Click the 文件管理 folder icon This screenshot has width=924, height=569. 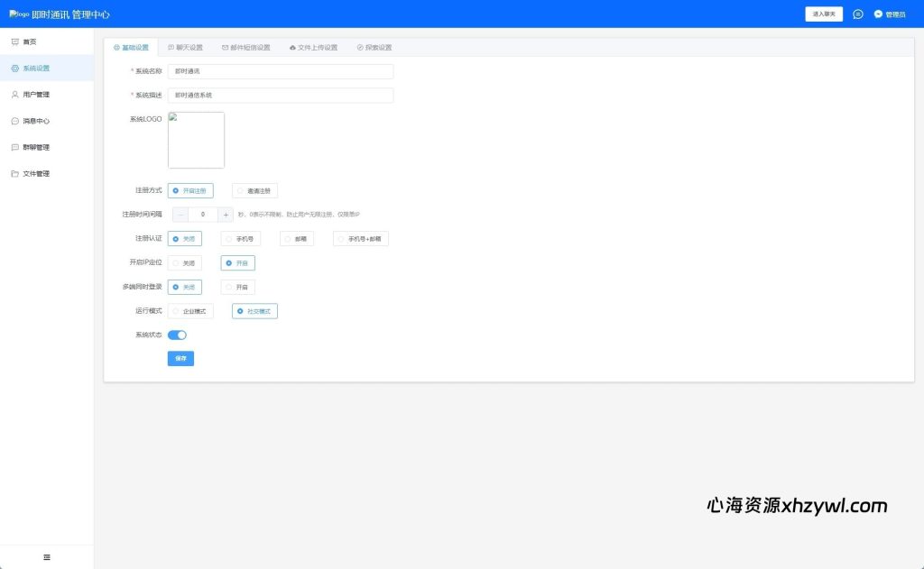[x=14, y=173]
